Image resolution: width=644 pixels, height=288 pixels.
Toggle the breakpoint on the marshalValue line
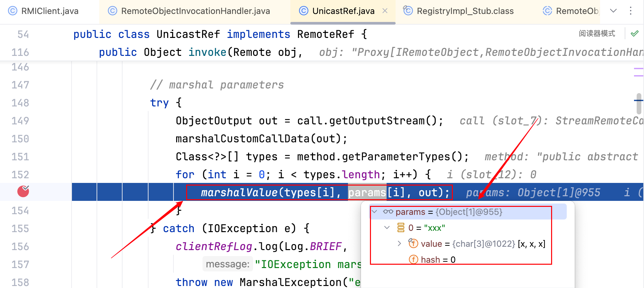(23, 191)
